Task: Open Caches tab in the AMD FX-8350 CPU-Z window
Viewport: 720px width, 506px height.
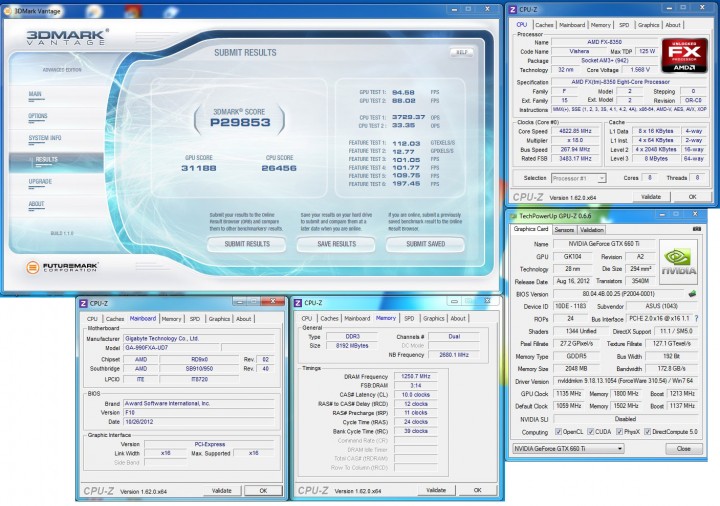Action: 544,25
